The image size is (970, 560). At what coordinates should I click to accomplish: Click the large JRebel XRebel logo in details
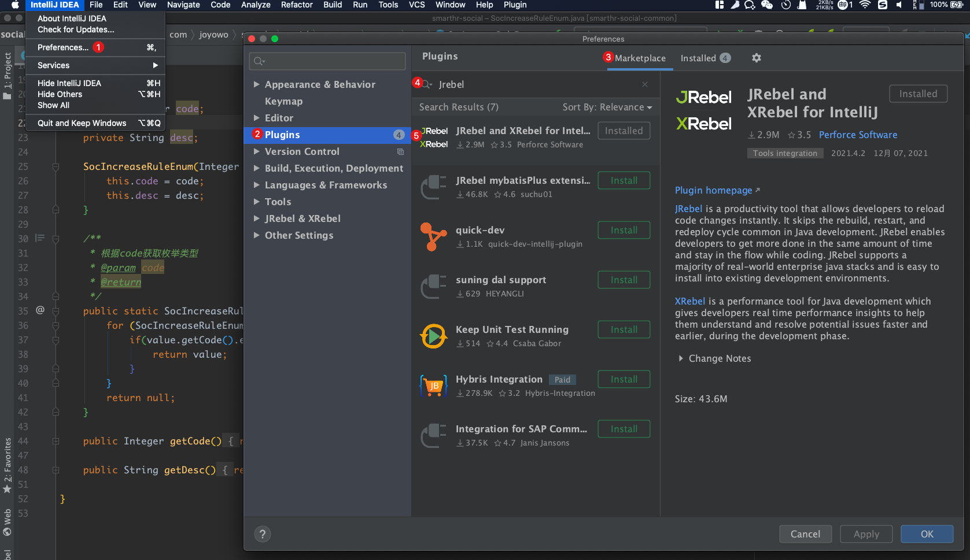pyautogui.click(x=704, y=110)
